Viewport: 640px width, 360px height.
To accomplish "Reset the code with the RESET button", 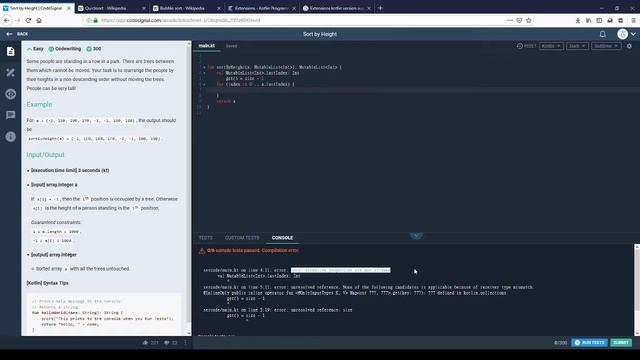I will [x=527, y=46].
